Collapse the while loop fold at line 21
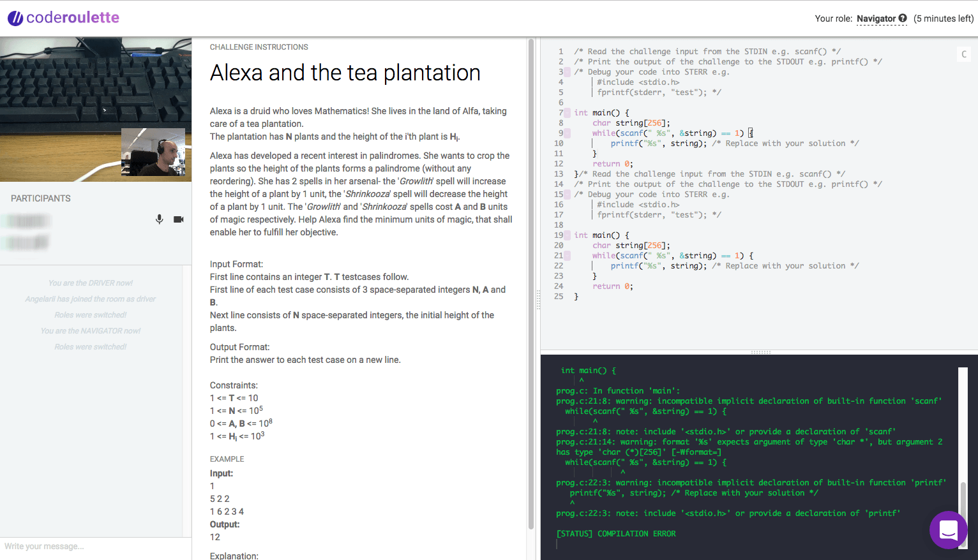Viewport: 978px width, 560px height. click(568, 256)
